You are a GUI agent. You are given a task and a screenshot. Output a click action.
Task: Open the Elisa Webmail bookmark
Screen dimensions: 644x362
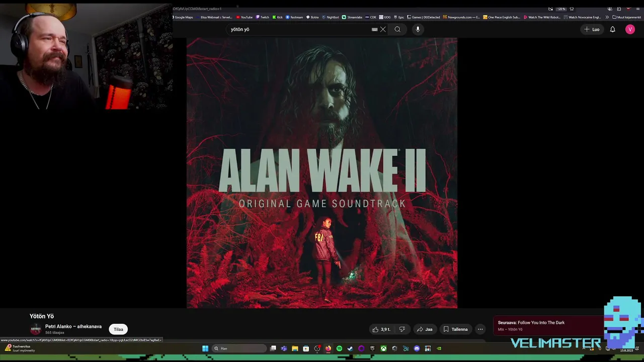(x=216, y=17)
